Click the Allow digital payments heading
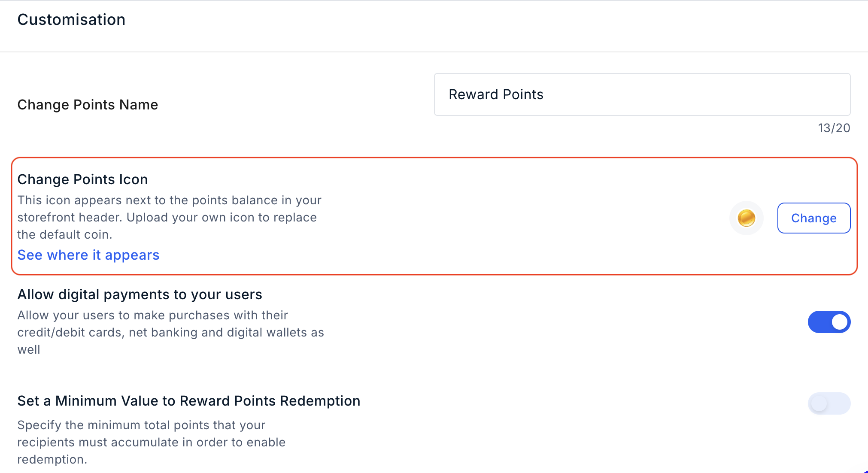 tap(140, 294)
